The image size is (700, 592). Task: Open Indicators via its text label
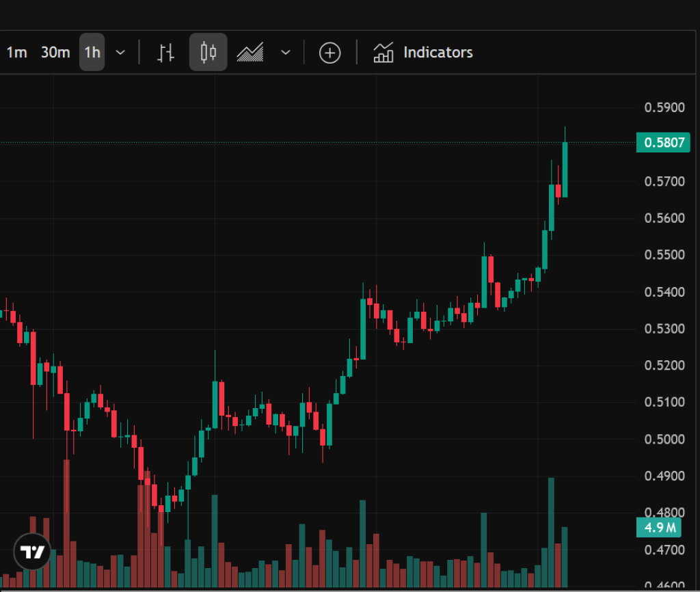[x=438, y=53]
